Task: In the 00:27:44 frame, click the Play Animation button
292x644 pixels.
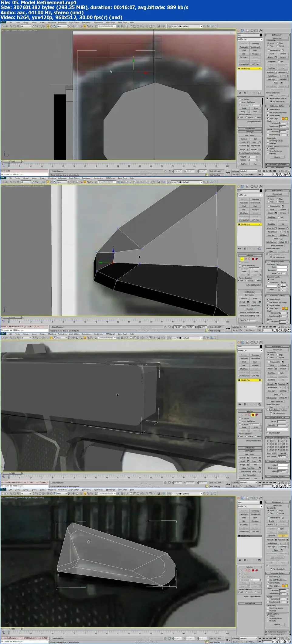Action: click(x=267, y=482)
